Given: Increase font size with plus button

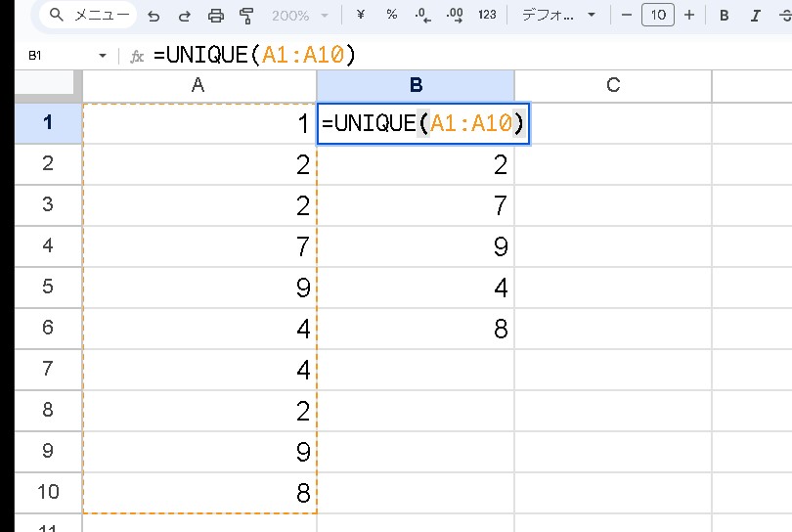Looking at the screenshot, I should [x=689, y=16].
